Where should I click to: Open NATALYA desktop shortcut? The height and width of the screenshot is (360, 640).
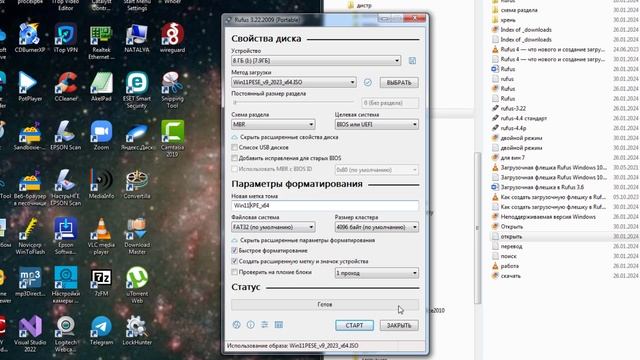coord(137,38)
